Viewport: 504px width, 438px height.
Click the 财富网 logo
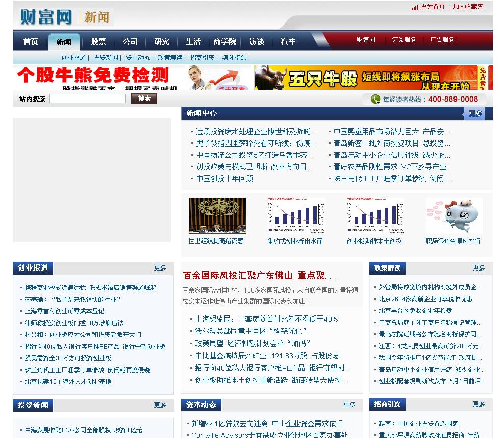click(x=46, y=17)
